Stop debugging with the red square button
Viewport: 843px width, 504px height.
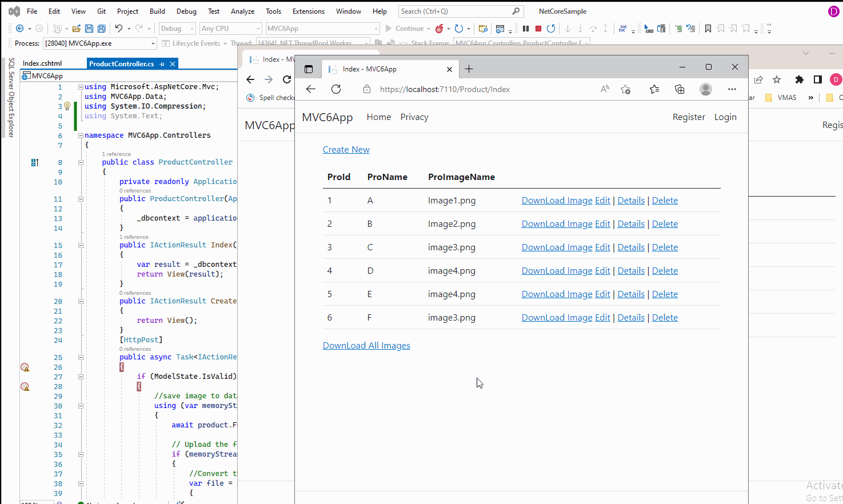point(538,29)
